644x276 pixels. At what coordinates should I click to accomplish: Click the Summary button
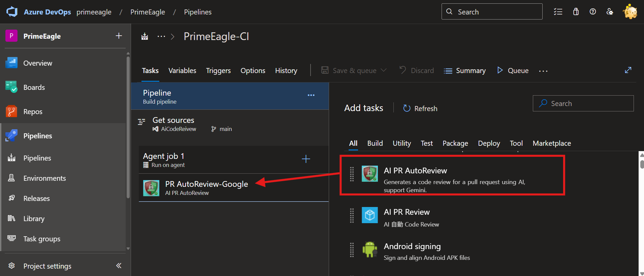click(465, 71)
